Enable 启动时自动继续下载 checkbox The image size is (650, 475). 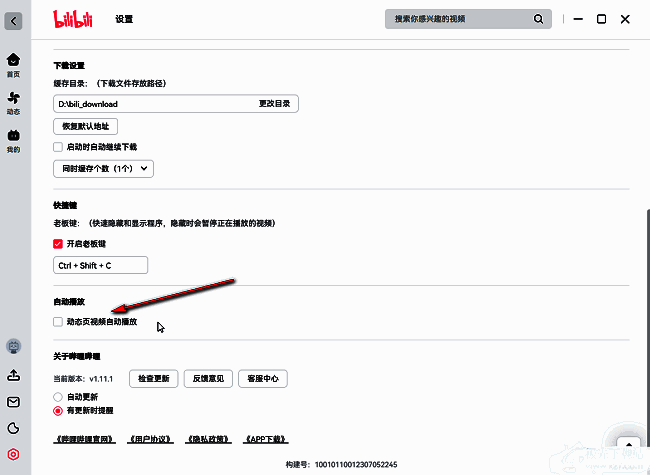58,147
